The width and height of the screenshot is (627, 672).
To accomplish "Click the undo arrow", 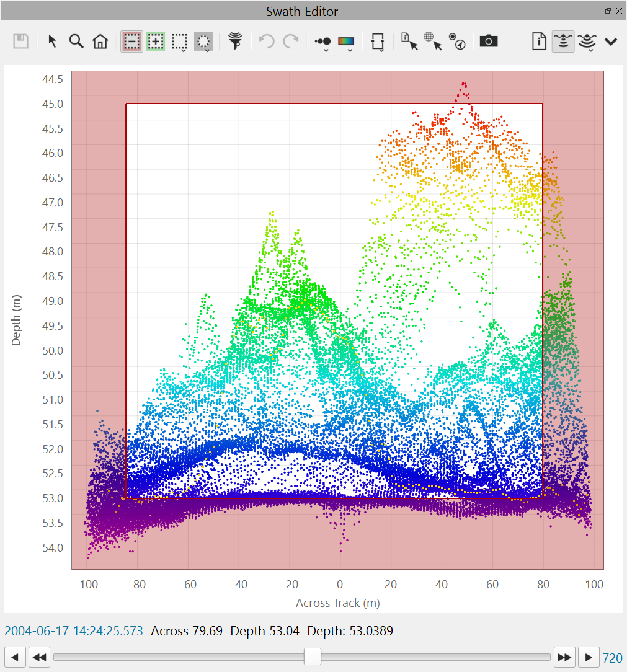I will [x=266, y=42].
